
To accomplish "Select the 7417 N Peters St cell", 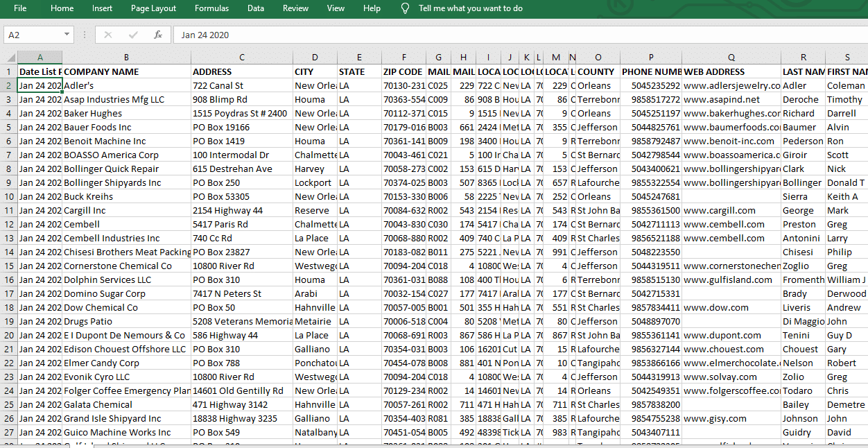I will [242, 293].
